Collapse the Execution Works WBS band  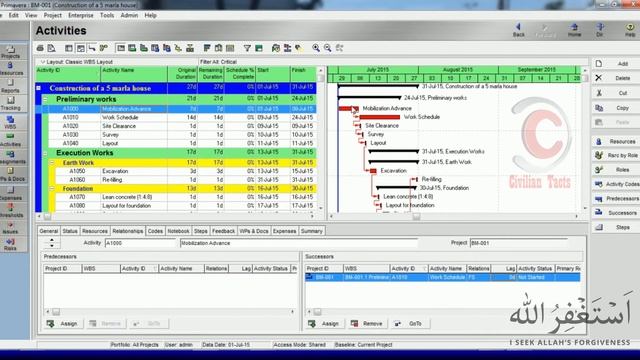[45, 153]
